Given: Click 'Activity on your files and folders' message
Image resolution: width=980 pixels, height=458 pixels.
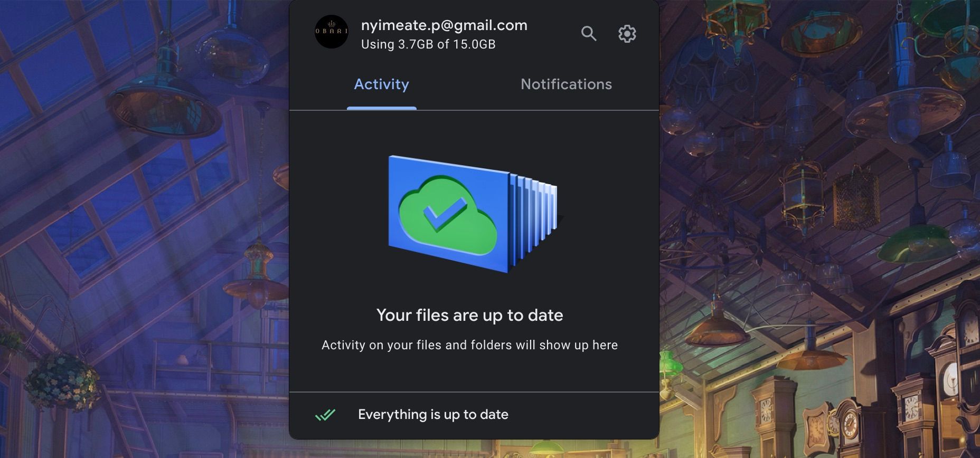Looking at the screenshot, I should click(x=470, y=345).
